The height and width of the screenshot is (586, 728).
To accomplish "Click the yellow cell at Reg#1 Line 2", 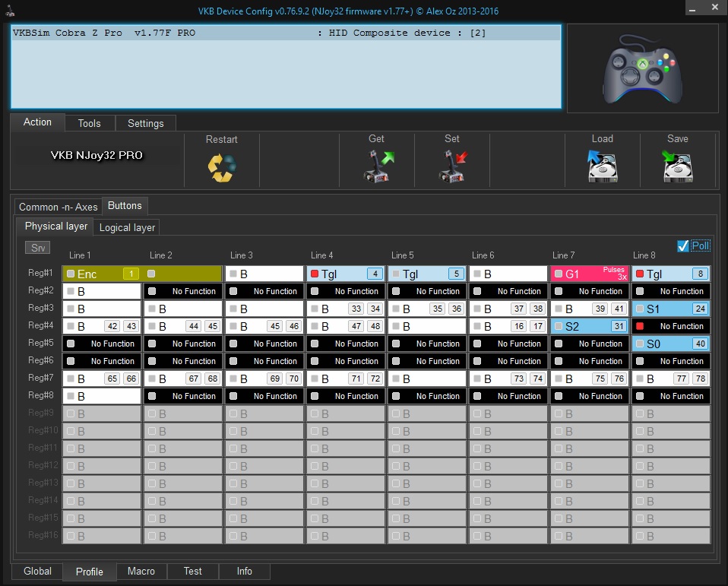I will (x=183, y=274).
